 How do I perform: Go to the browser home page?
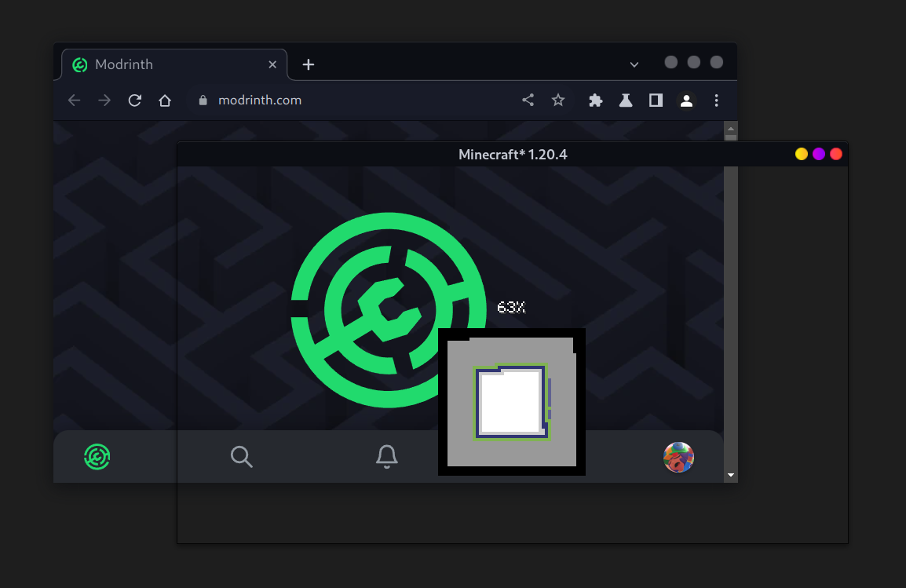pos(165,100)
